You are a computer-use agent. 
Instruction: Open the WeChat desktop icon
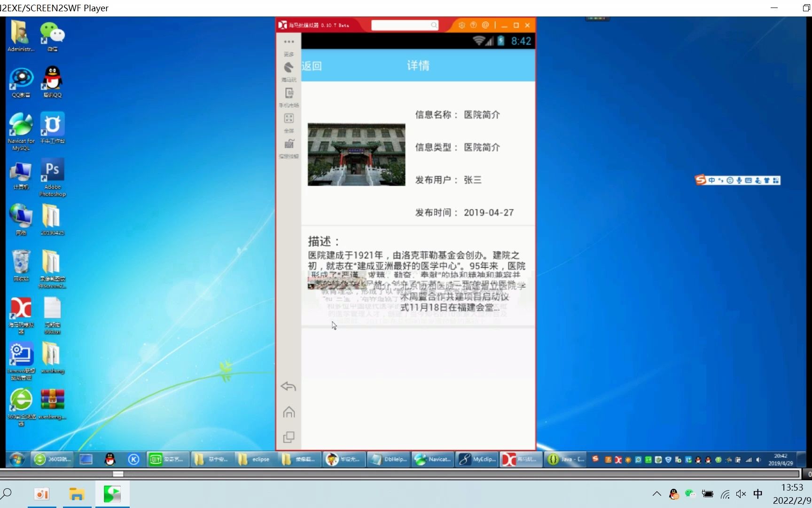click(52, 36)
